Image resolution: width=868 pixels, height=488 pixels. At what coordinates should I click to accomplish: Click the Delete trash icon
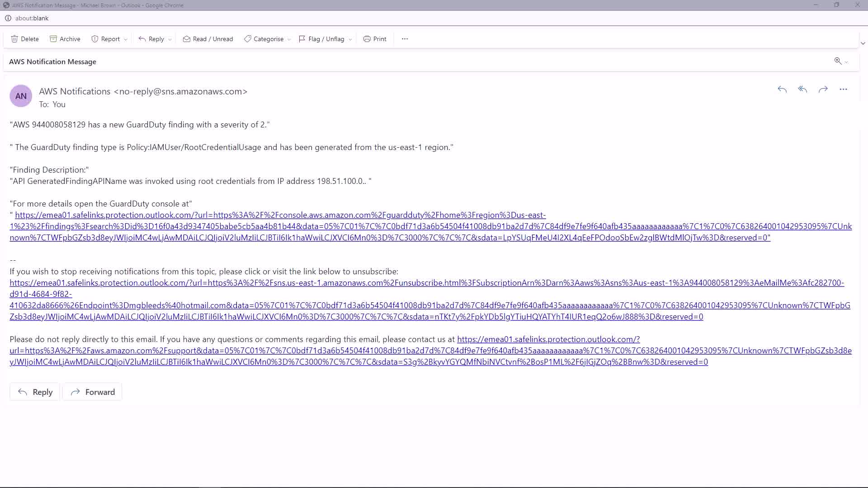tap(14, 39)
